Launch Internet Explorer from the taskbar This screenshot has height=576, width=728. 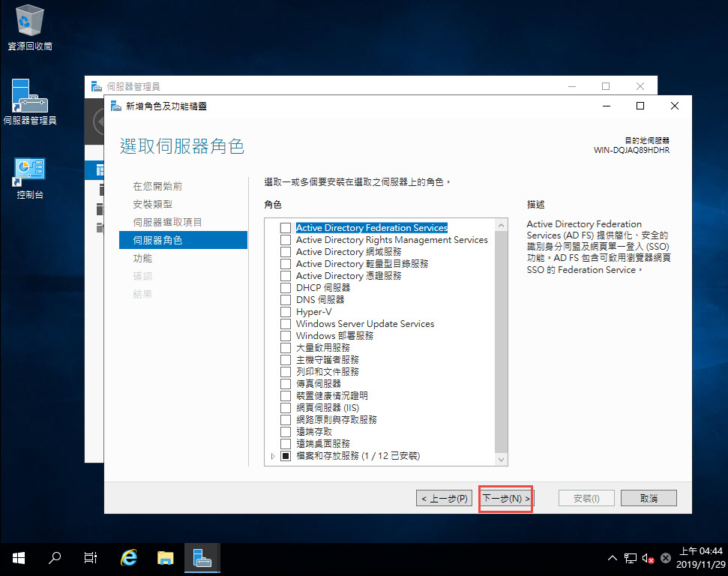click(x=129, y=558)
